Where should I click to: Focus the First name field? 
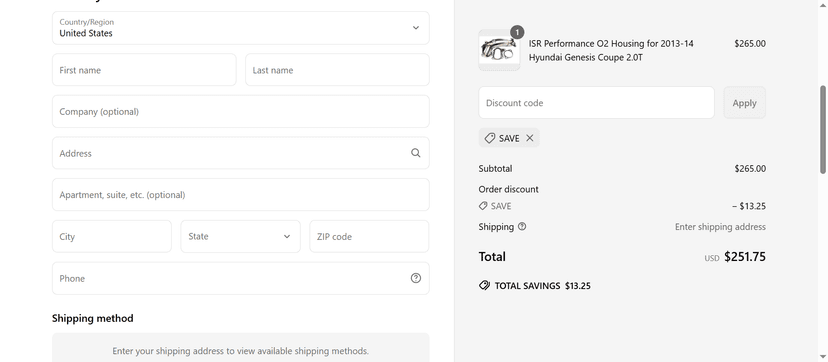144,70
